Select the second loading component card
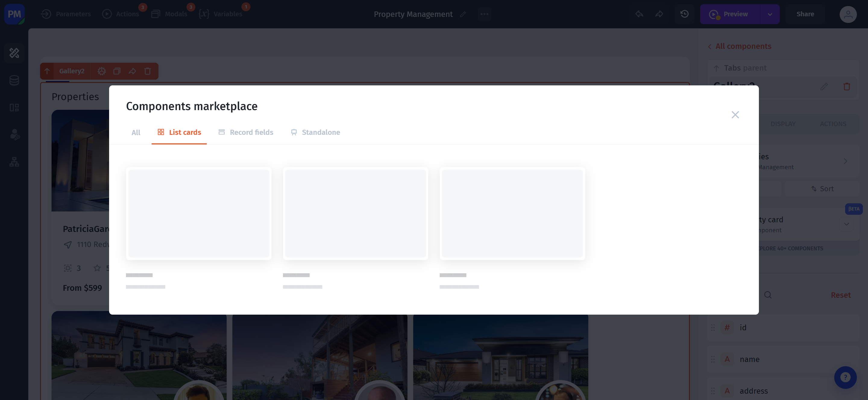The image size is (868, 400). pyautogui.click(x=356, y=214)
